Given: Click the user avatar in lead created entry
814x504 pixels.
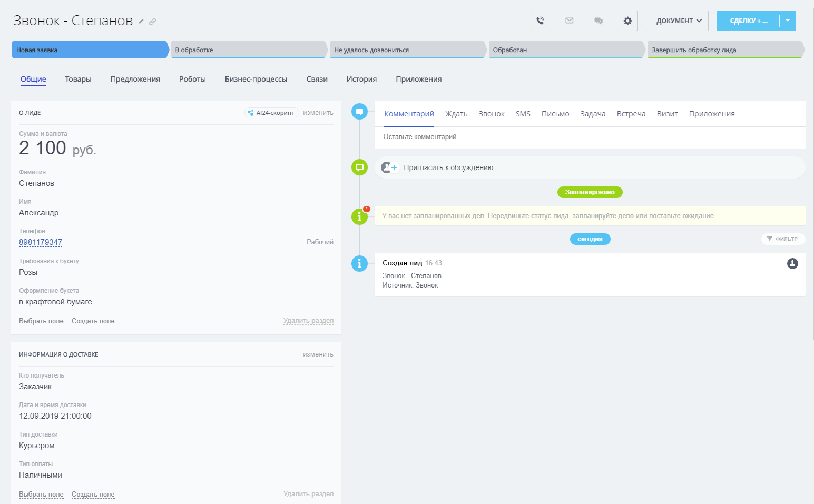Looking at the screenshot, I should 792,263.
